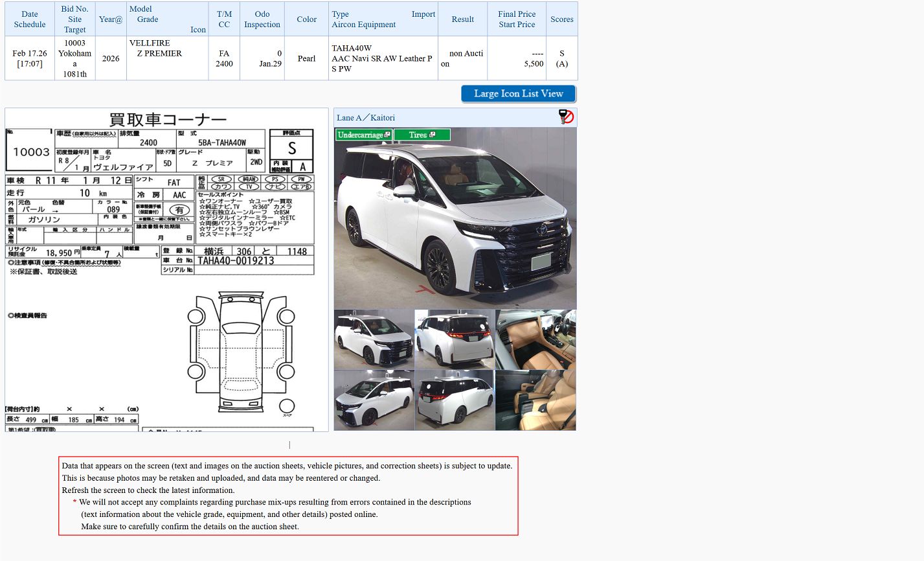This screenshot has height=561, width=924.
Task: Click the TAHA40W equipment cell
Action: [383, 58]
